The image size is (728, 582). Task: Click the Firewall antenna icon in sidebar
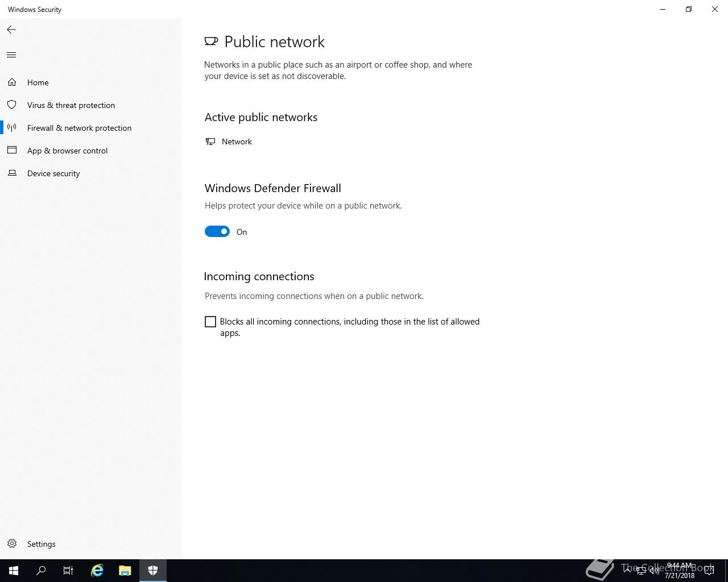[x=12, y=128]
